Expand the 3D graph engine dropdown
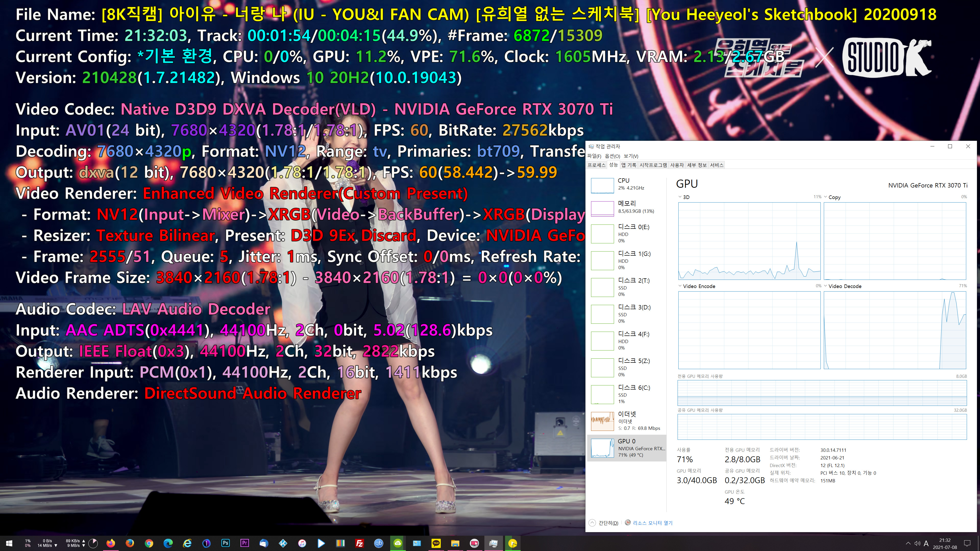980x551 pixels. click(684, 197)
